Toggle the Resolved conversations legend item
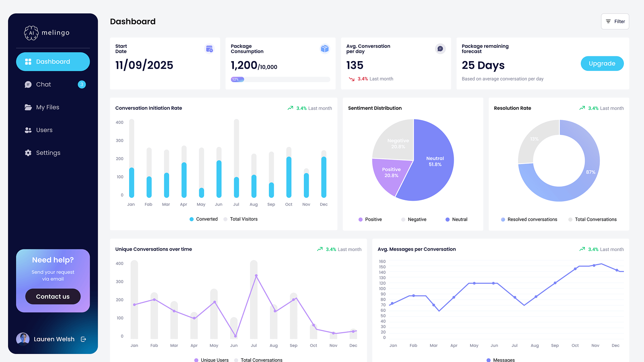Screen dimensions: 644x362 pyautogui.click(x=529, y=220)
